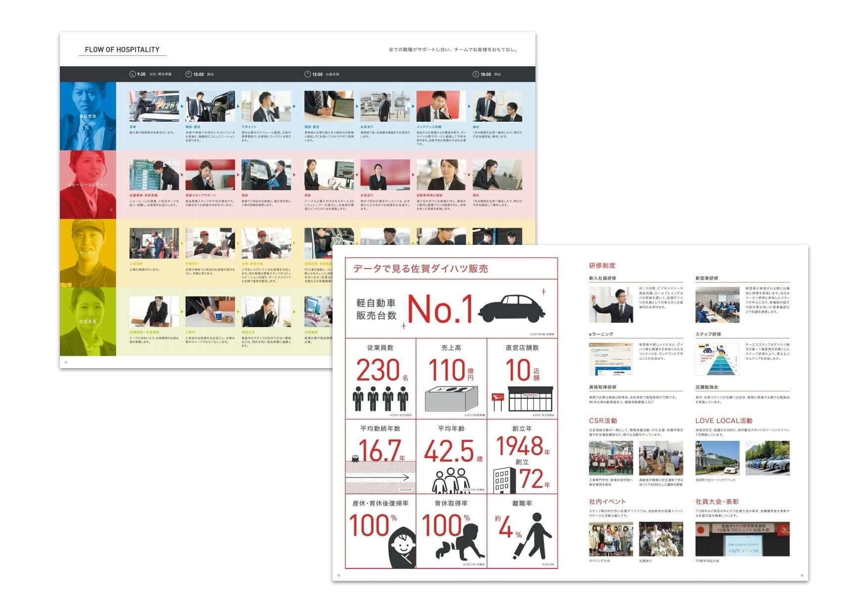Click the 営業スタッフサポート phone photo in red row
This screenshot has height=613, width=868.
pyautogui.click(x=210, y=175)
